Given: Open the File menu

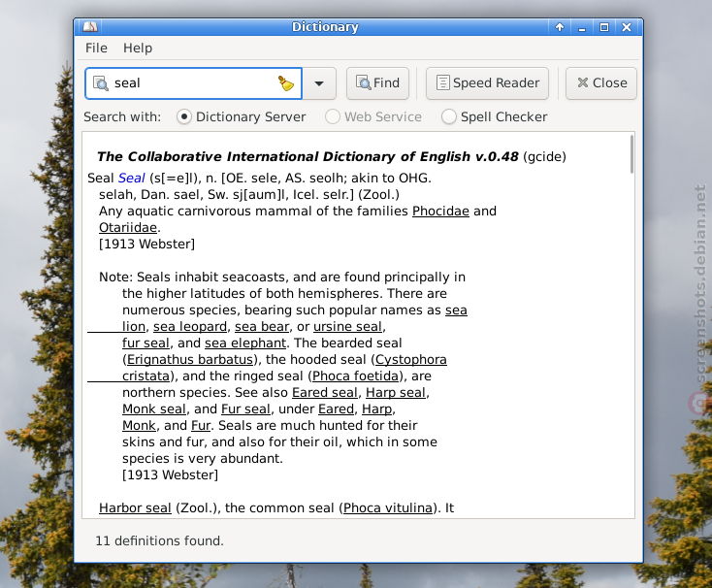Looking at the screenshot, I should 96,49.
